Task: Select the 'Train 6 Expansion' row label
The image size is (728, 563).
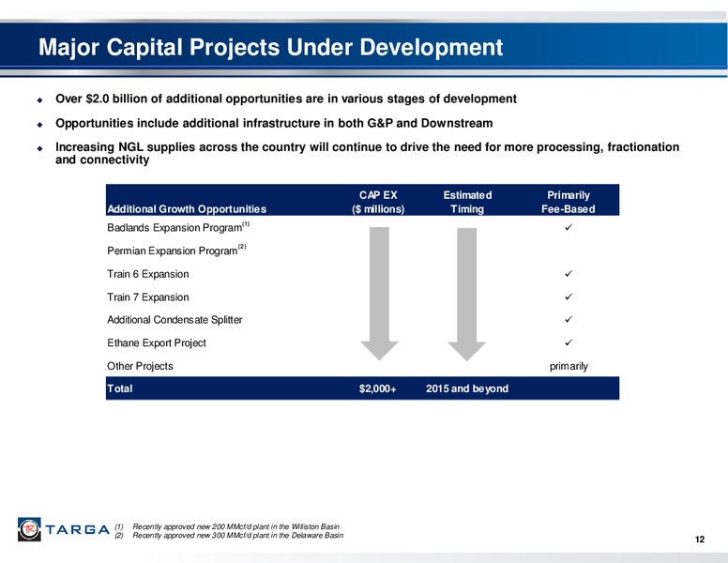Action: [148, 274]
